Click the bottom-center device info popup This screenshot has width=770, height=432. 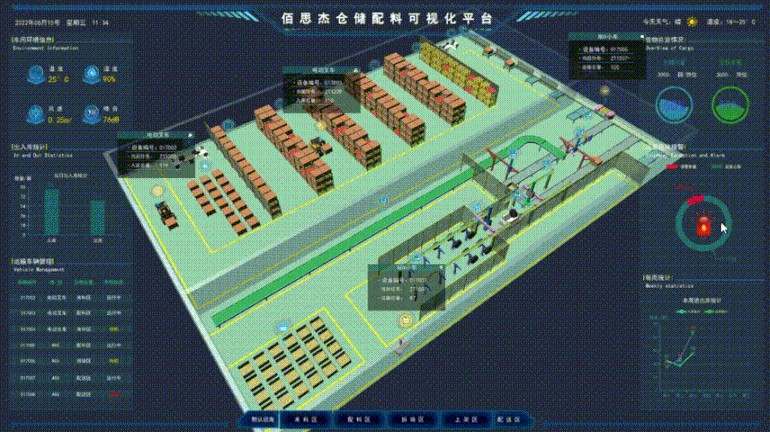(x=406, y=287)
